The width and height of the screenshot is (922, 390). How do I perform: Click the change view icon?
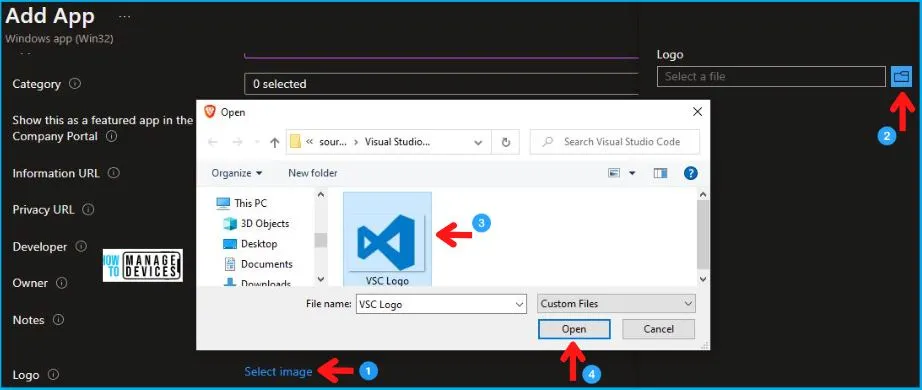point(614,173)
